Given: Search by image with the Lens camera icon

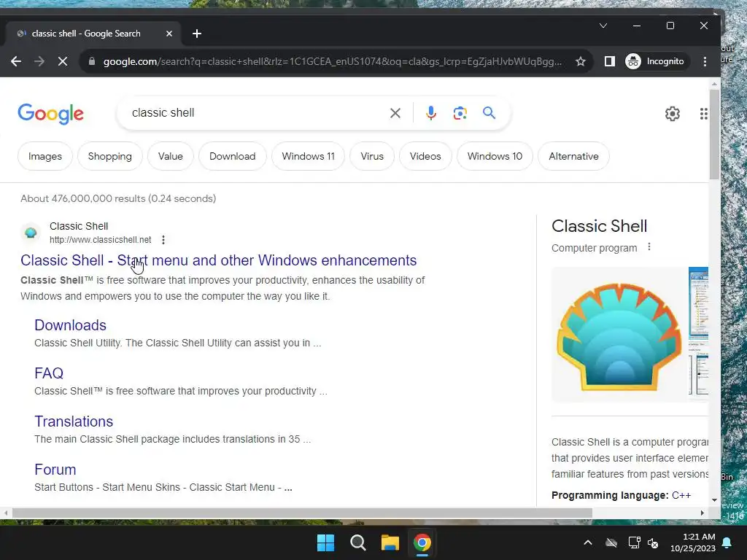Looking at the screenshot, I should [x=460, y=113].
